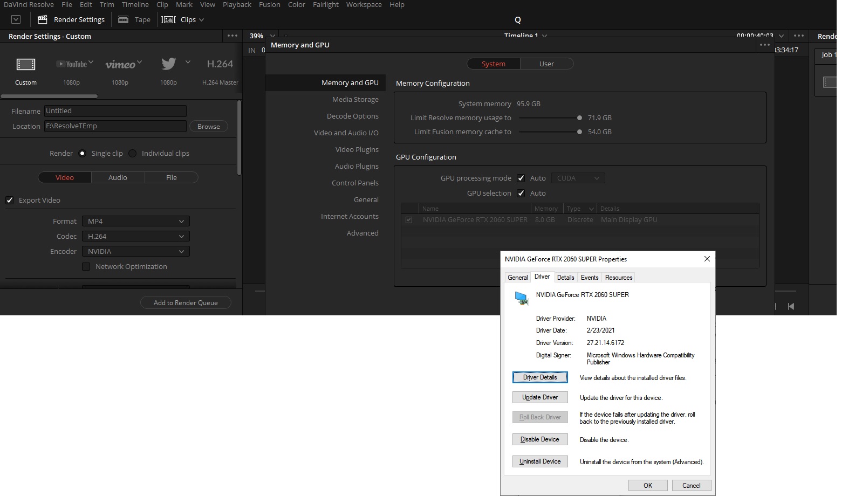This screenshot has width=862, height=504.
Task: Open Video and Audio I/O section
Action: pos(346,133)
